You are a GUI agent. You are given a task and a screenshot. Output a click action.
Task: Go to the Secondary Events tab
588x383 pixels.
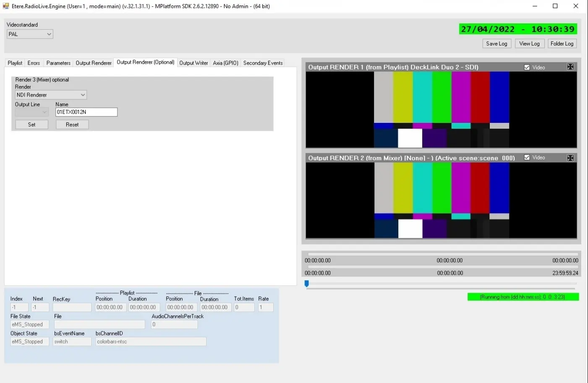pos(263,63)
